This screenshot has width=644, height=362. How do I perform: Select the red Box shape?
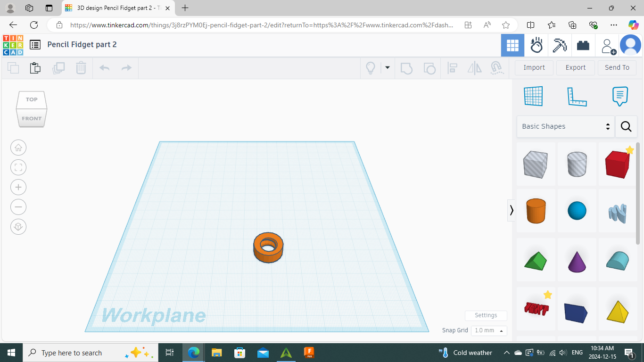[x=617, y=164]
